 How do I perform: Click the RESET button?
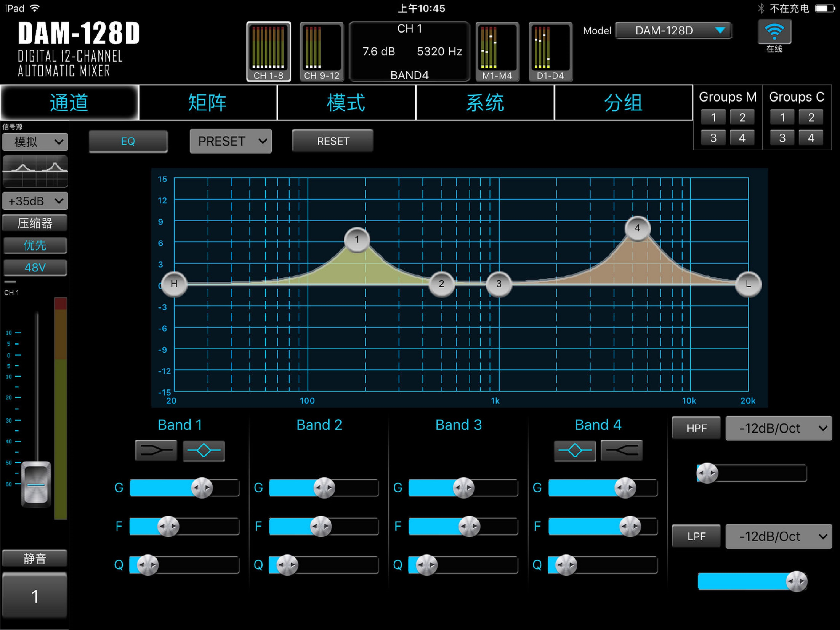pyautogui.click(x=333, y=141)
